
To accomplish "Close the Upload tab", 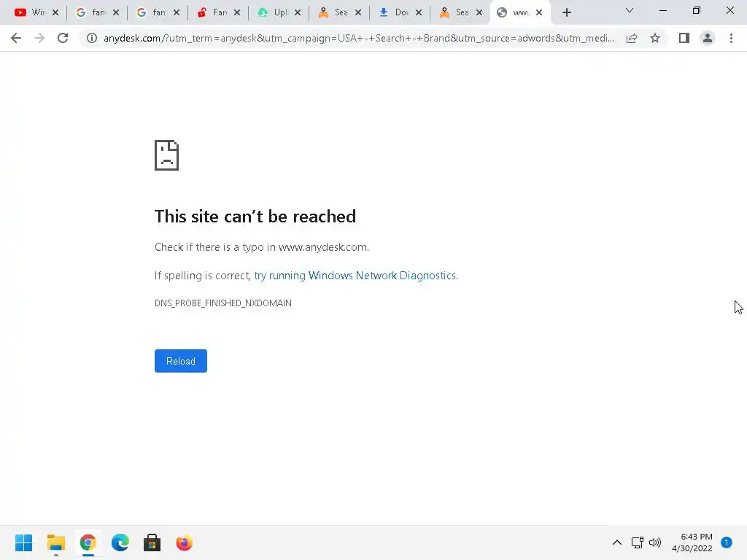I will click(298, 12).
